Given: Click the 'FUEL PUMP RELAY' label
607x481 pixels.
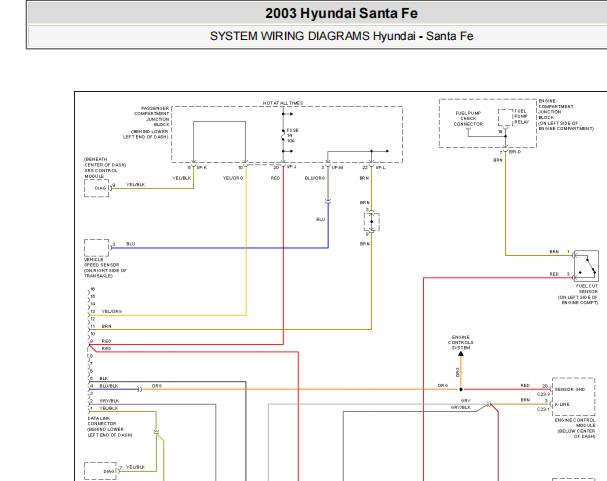Looking at the screenshot, I should 521,116.
